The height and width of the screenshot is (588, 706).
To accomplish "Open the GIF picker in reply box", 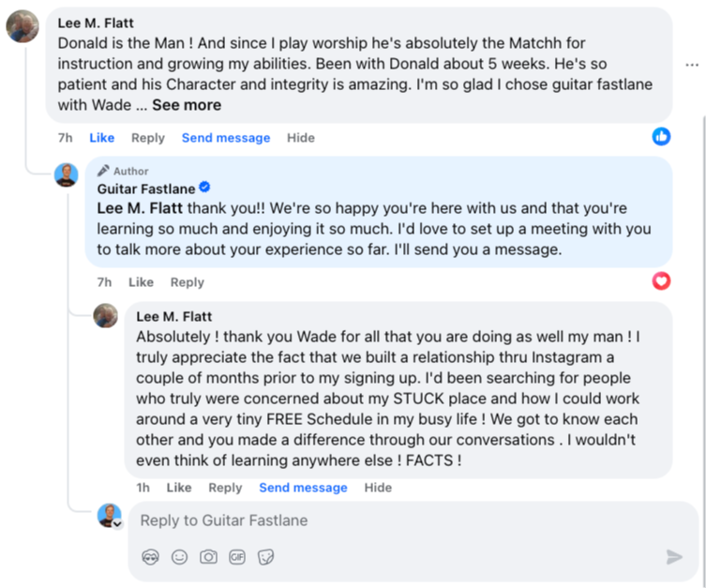I will 237,557.
